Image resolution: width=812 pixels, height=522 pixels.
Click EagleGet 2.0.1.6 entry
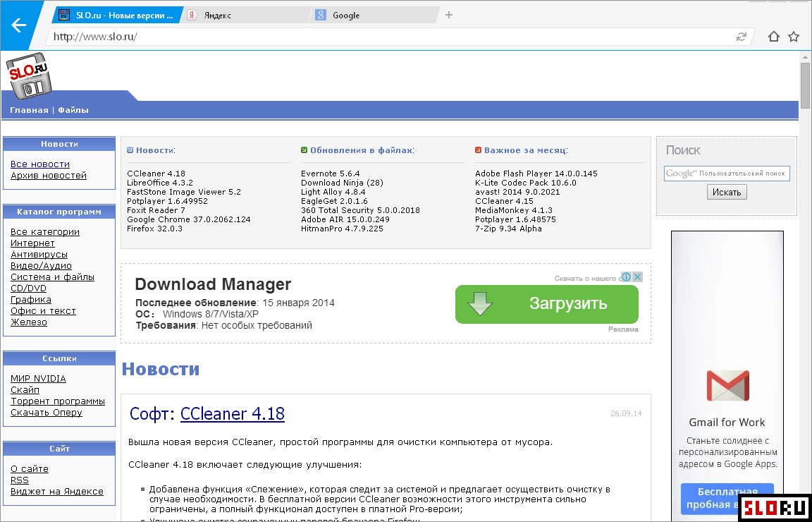334,201
